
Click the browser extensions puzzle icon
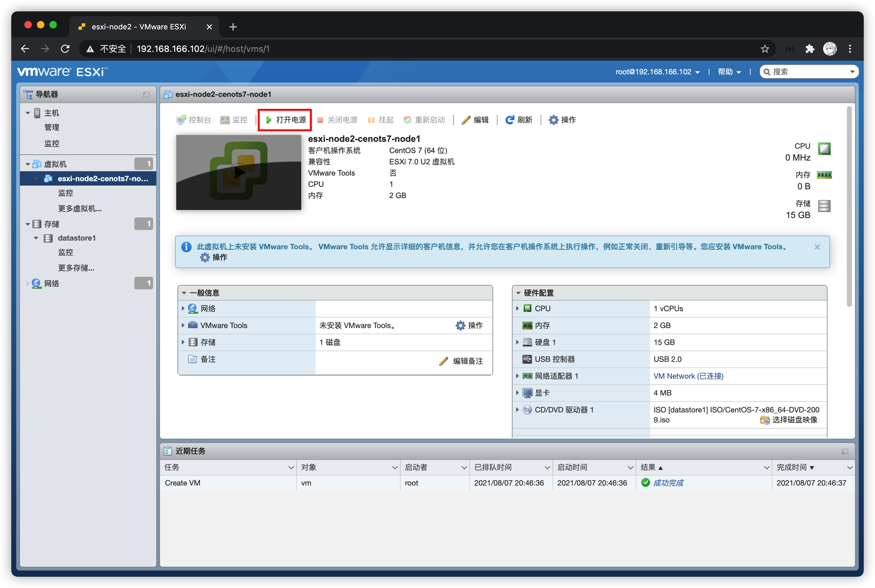809,49
